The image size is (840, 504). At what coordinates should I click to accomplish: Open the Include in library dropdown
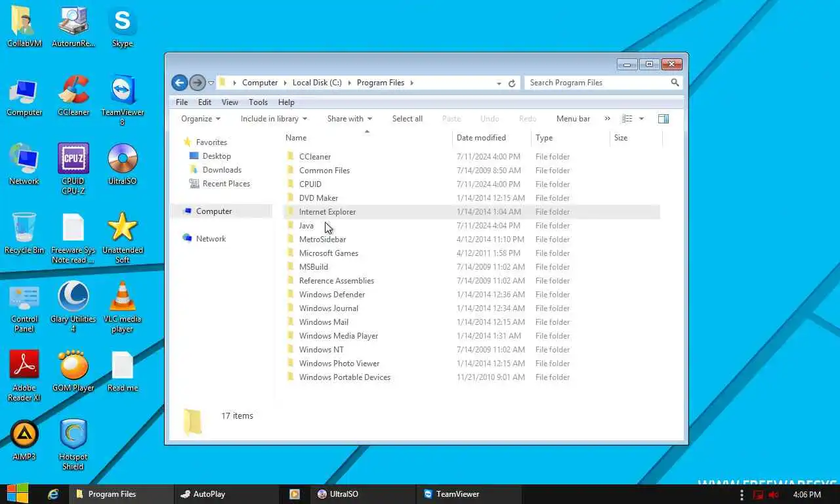[274, 119]
